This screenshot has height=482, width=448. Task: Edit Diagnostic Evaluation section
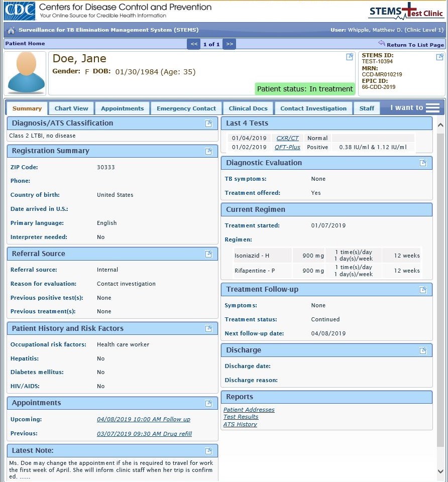click(x=423, y=163)
